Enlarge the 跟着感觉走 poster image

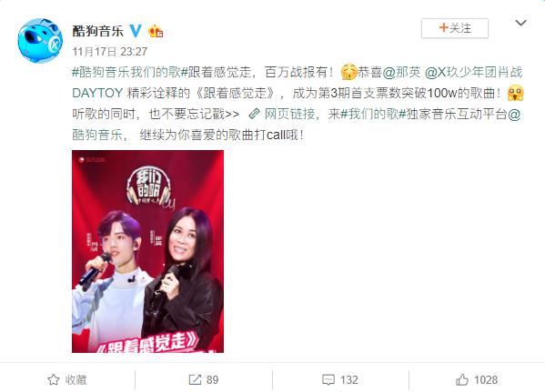tap(147, 251)
